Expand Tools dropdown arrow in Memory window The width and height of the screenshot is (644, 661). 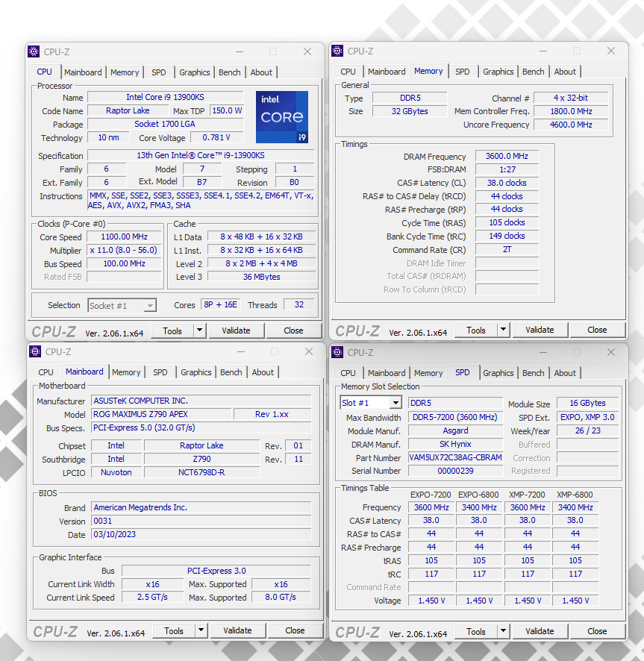click(504, 330)
